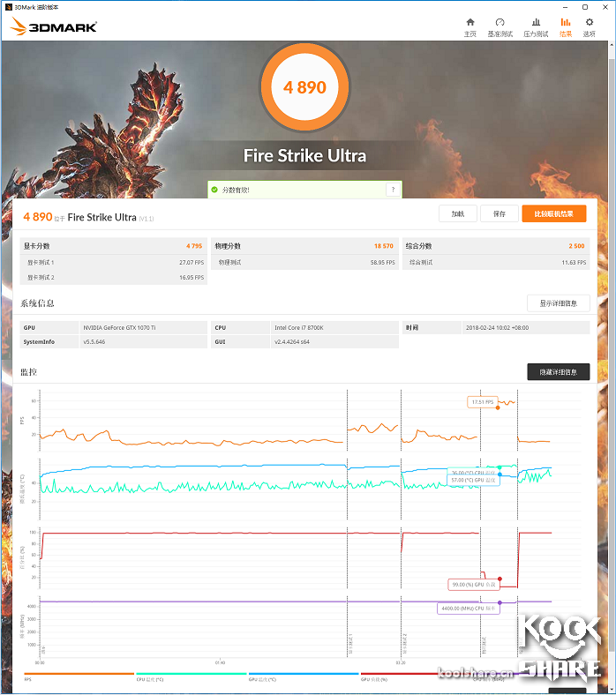Click the Fire Strike Ultra banner title
616x695 pixels.
click(304, 155)
